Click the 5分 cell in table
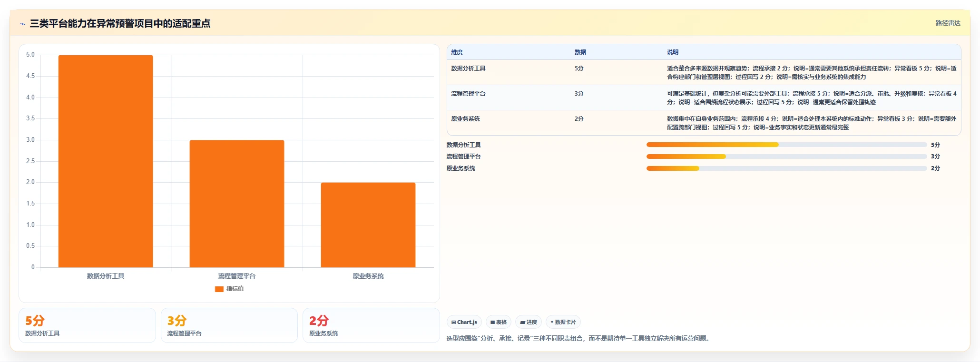980x362 pixels. tap(579, 68)
